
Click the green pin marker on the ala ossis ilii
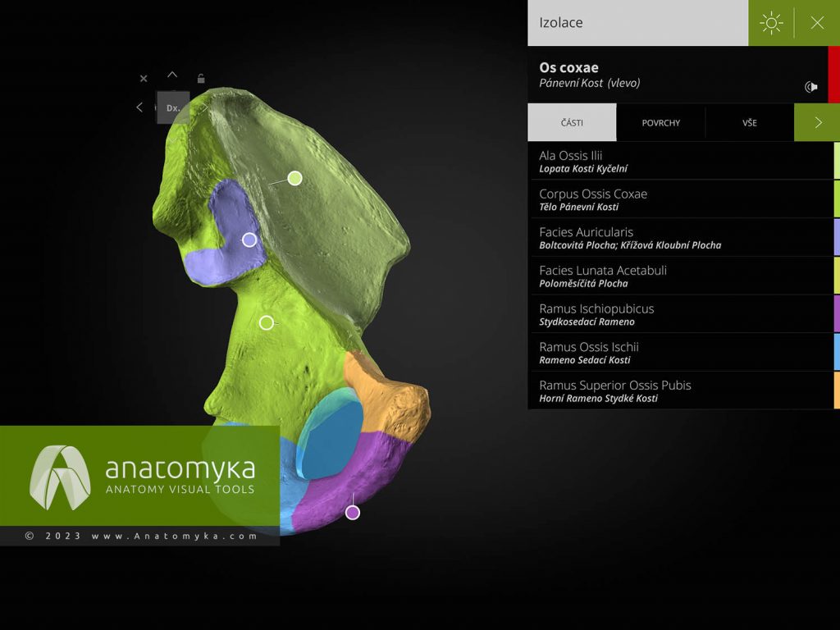pos(295,179)
